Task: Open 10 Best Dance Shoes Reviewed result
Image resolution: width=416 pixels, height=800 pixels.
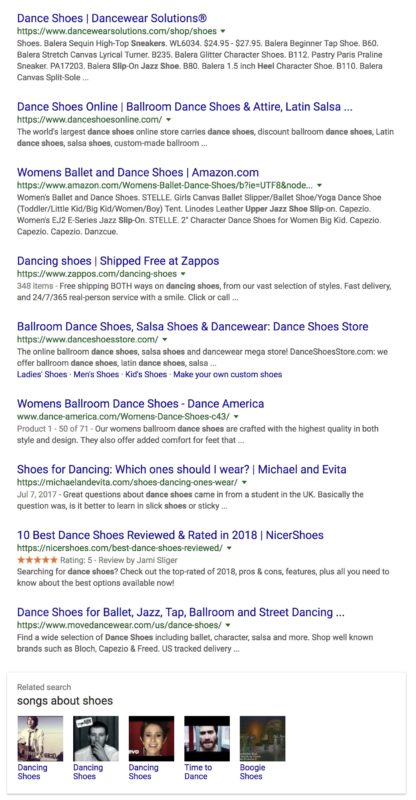Action: point(170,535)
